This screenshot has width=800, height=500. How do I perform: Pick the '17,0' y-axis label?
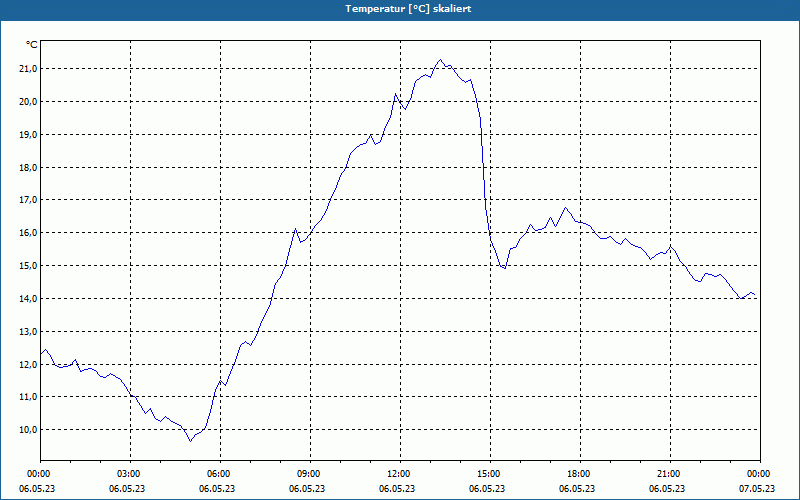[x=29, y=199]
